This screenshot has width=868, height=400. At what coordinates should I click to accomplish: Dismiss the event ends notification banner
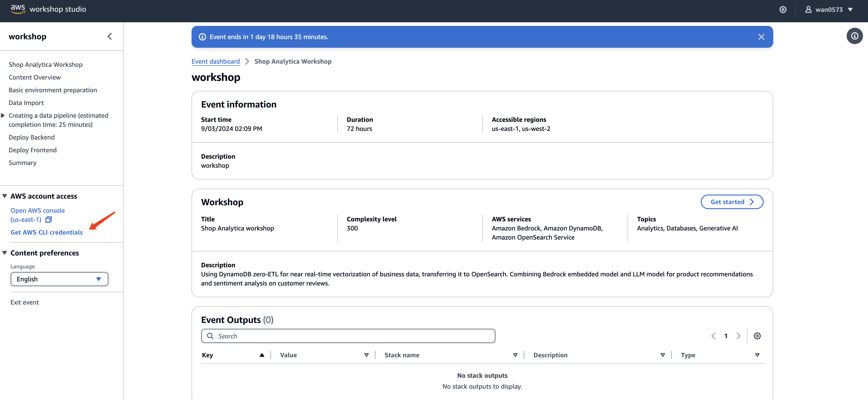tap(761, 37)
